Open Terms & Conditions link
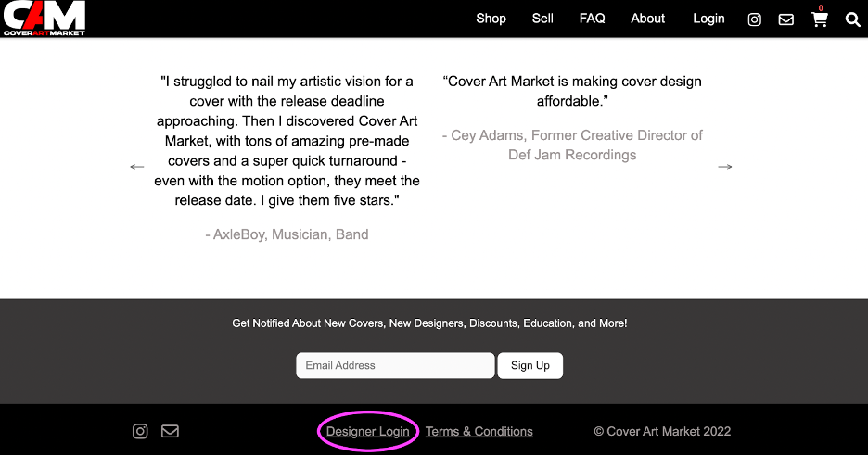868x456 pixels. (479, 431)
